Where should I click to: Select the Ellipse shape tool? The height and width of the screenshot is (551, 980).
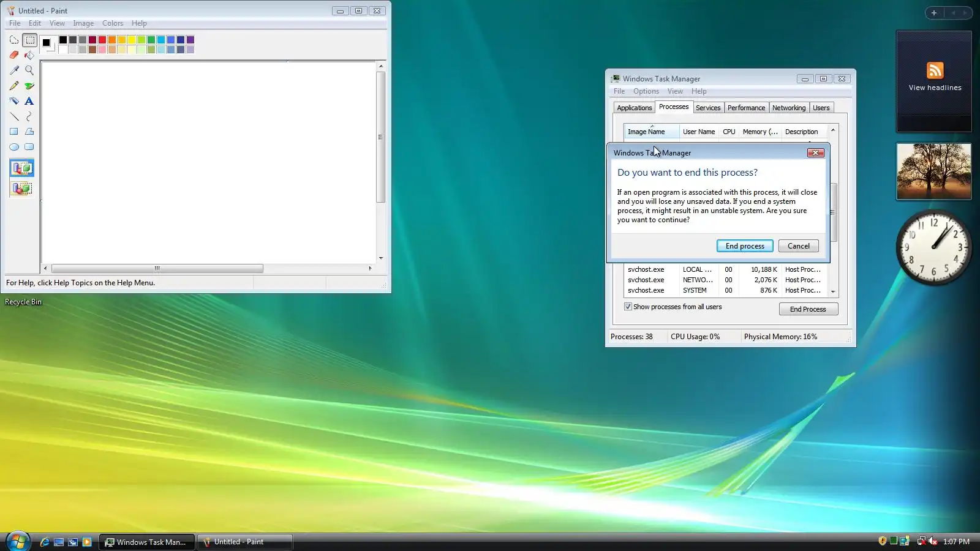point(14,147)
